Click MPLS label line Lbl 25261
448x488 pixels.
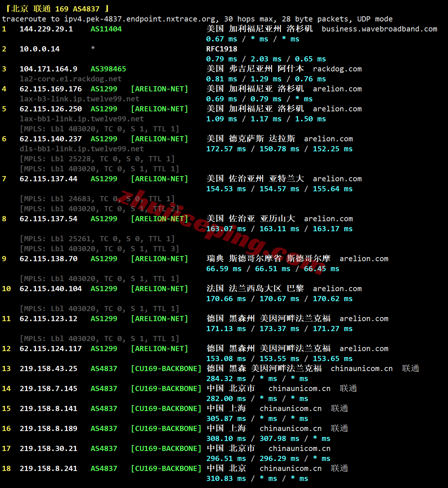pos(97,239)
